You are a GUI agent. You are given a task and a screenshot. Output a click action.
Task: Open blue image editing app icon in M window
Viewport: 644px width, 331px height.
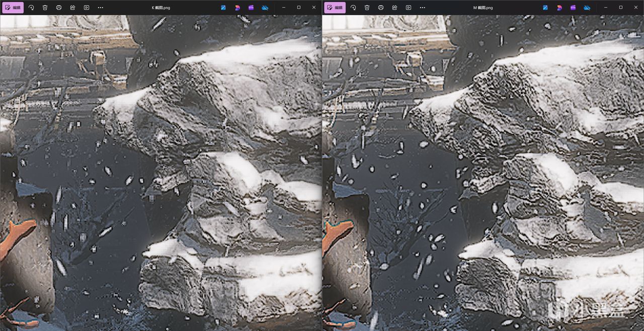tap(545, 8)
